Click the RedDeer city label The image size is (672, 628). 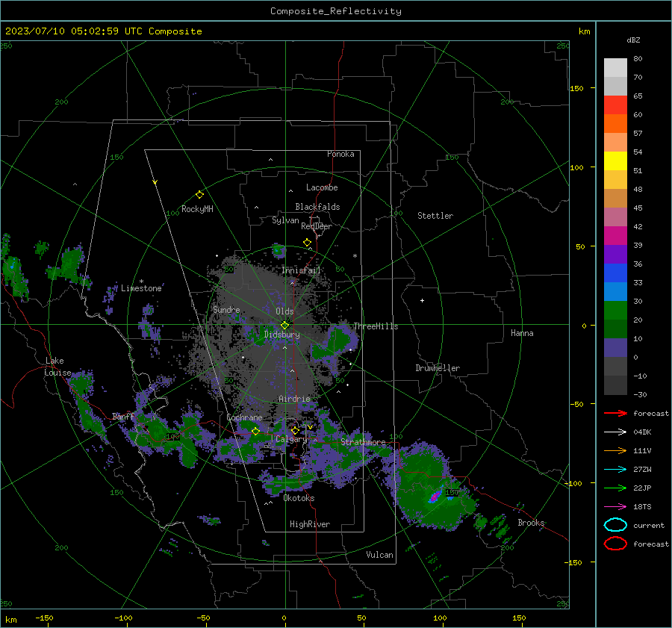(317, 226)
